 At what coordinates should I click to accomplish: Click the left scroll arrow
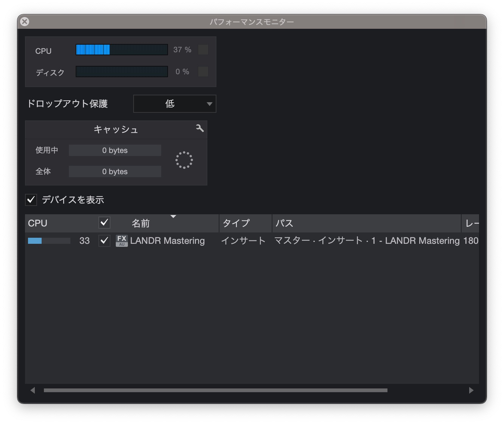pos(33,390)
